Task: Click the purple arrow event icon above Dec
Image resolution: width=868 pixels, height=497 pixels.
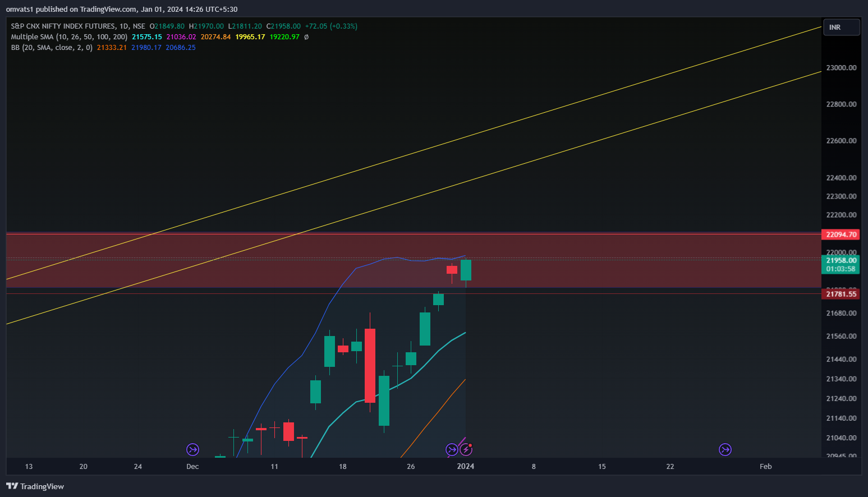Action: point(192,449)
